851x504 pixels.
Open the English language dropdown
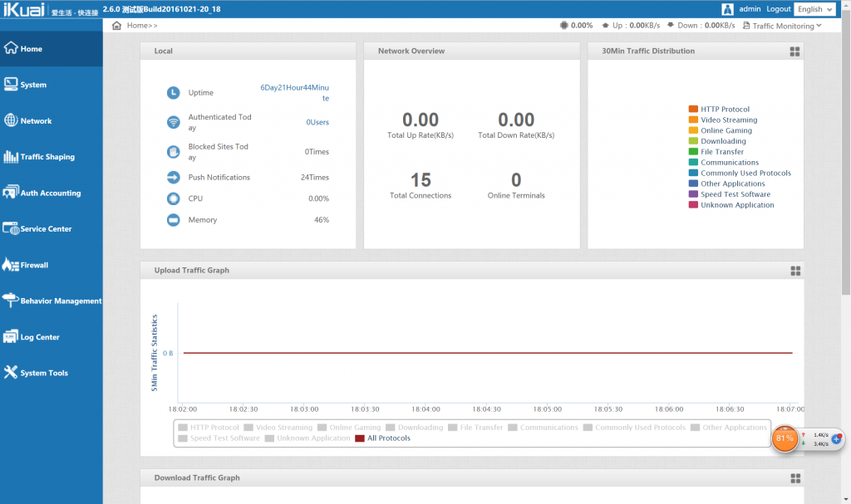pos(814,9)
